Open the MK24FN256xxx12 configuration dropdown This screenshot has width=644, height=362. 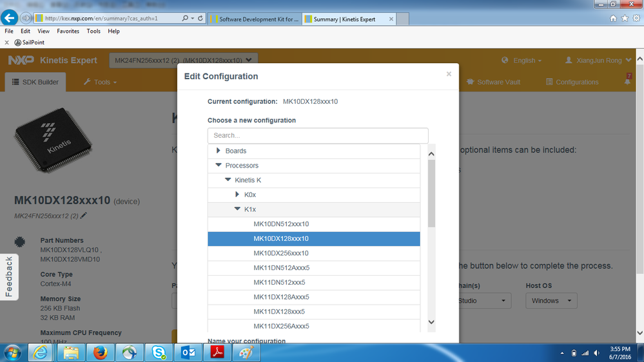[x=184, y=61]
